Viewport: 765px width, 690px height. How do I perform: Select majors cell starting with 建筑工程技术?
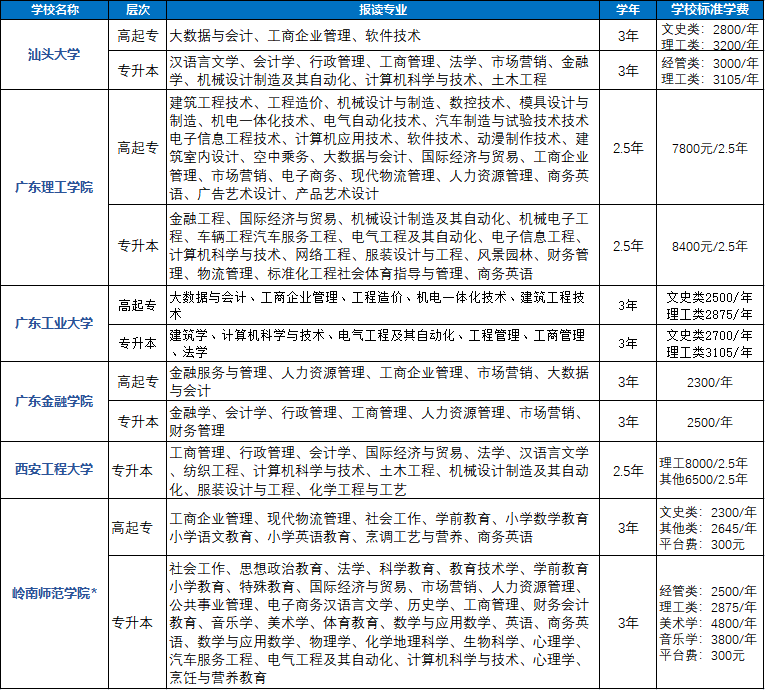[x=383, y=147]
